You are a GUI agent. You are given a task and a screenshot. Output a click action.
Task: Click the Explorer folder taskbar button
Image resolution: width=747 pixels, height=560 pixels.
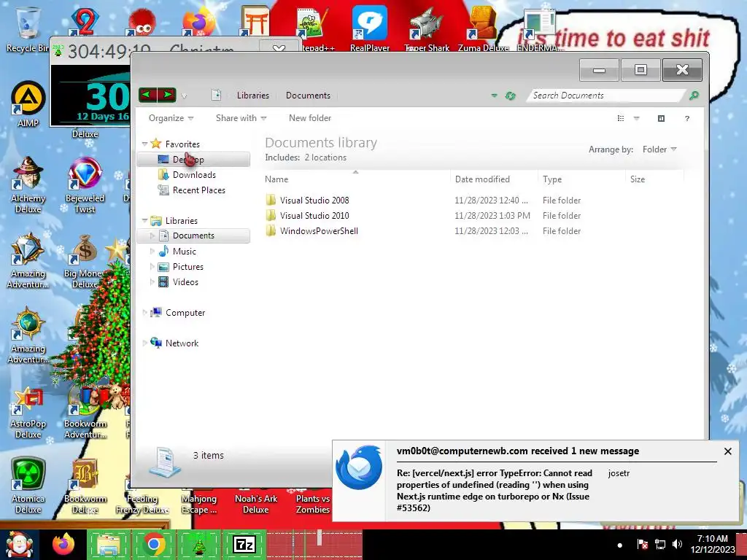[x=109, y=545]
